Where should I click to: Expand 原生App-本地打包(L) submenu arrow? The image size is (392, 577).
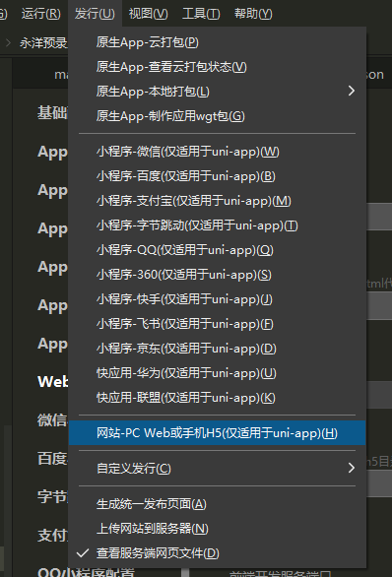[x=352, y=91]
